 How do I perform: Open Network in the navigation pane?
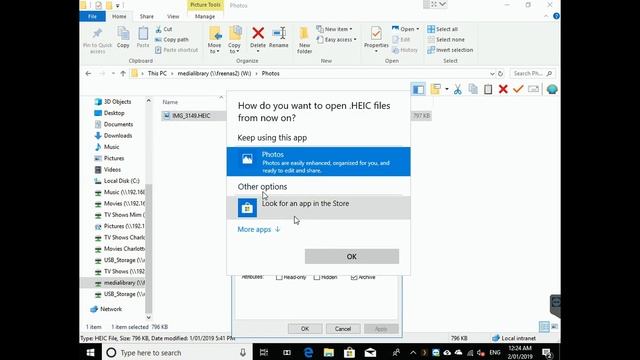pos(111,309)
